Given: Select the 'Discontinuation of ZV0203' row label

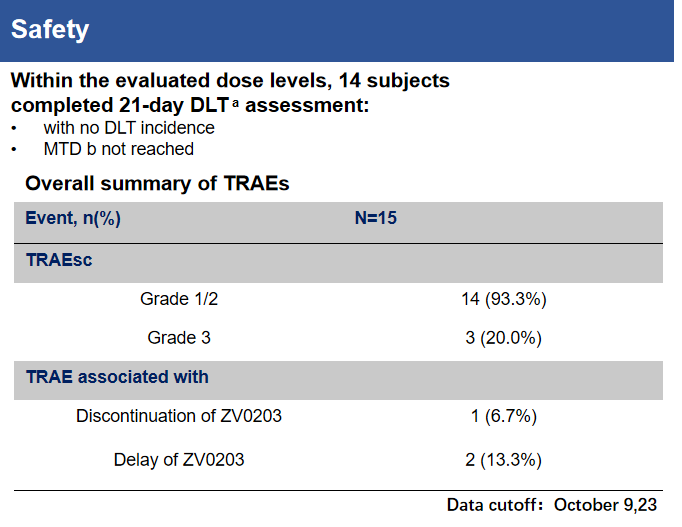Looking at the screenshot, I should click(x=179, y=416).
